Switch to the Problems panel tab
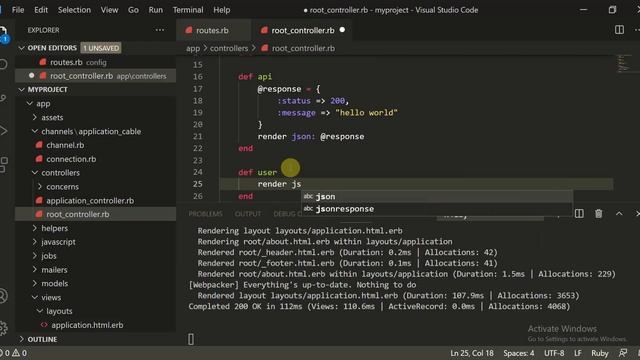This screenshot has width=640, height=360. 205,214
